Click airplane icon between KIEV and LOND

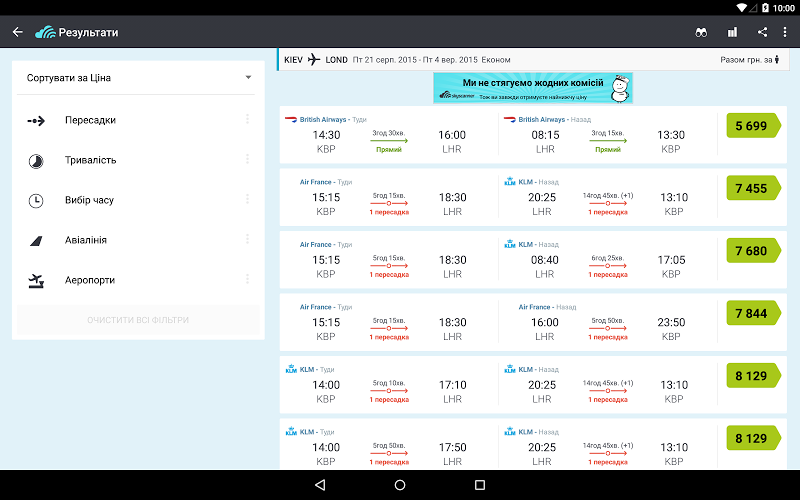pos(314,60)
